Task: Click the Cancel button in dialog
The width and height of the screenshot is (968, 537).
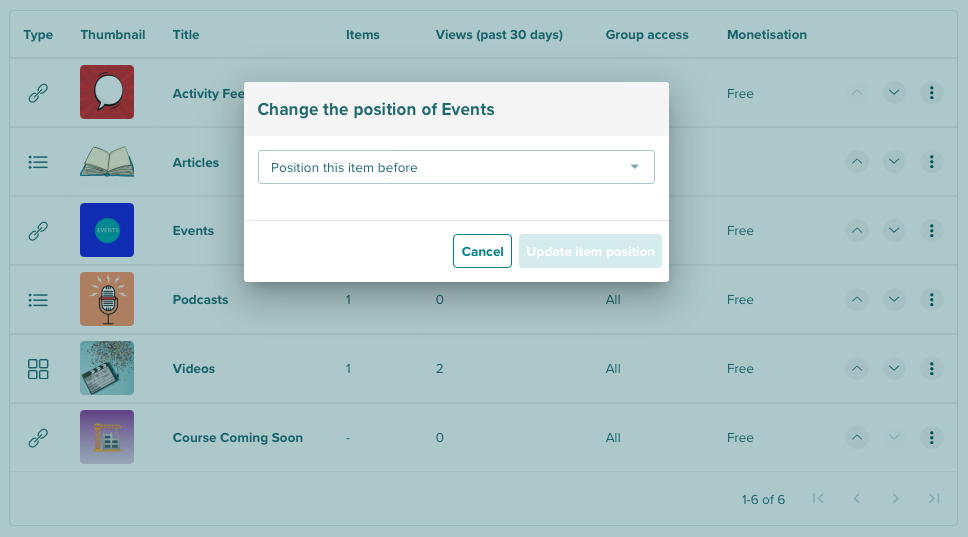Action: [x=482, y=251]
